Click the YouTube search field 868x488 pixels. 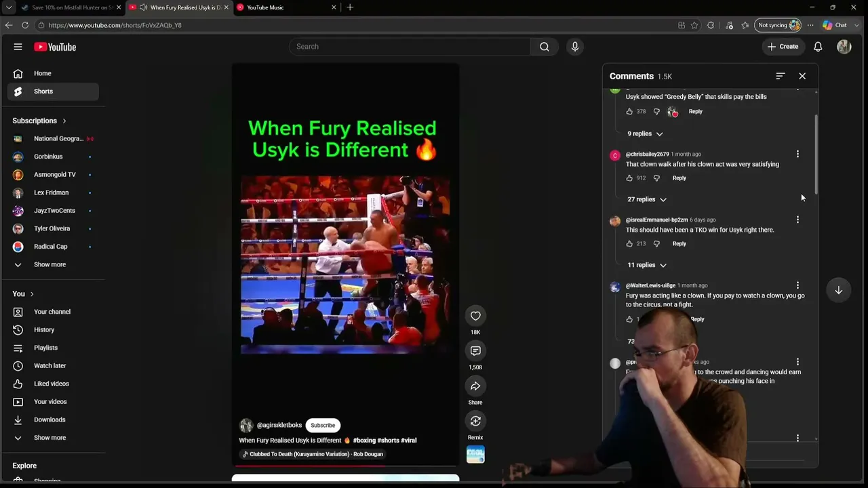(x=410, y=47)
